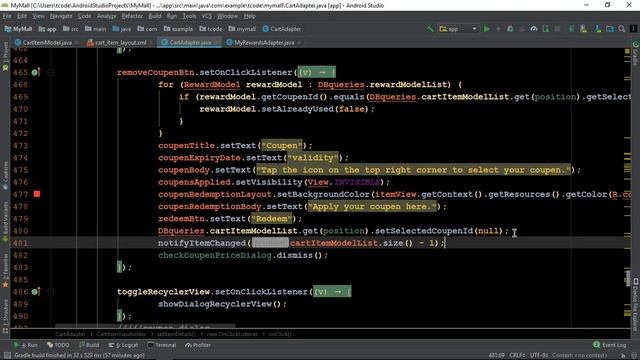
Task: Click the Stop toolbar icon
Action: click(557, 29)
